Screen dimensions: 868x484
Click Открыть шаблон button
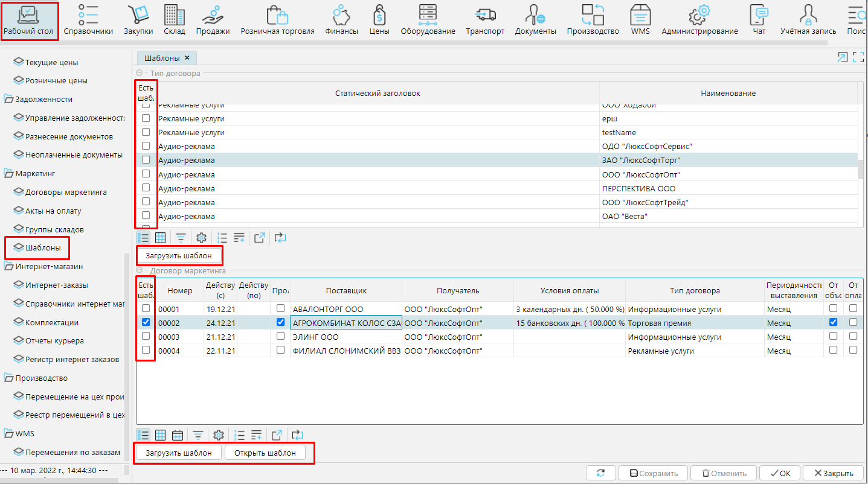(x=265, y=453)
